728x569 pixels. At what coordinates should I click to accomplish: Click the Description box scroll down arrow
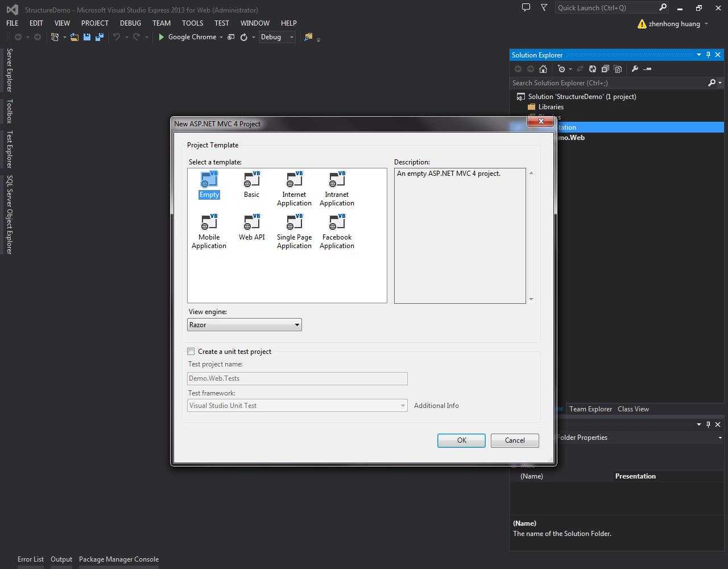(531, 299)
